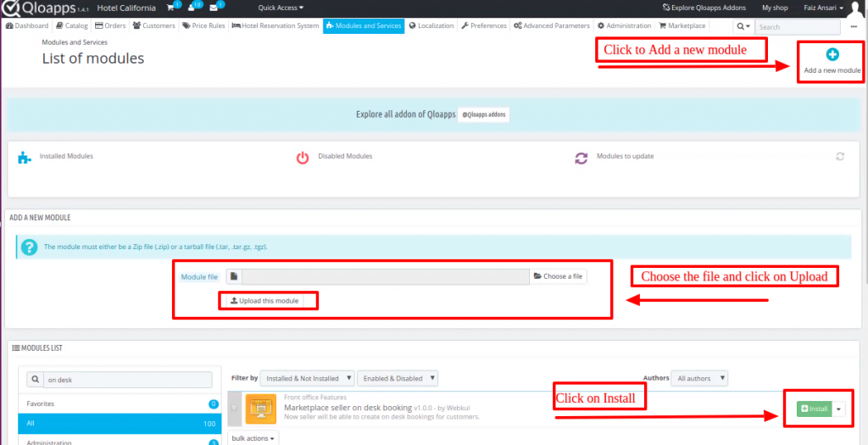Image resolution: width=868 pixels, height=445 pixels.
Task: Open the Orders menu
Action: [x=110, y=25]
